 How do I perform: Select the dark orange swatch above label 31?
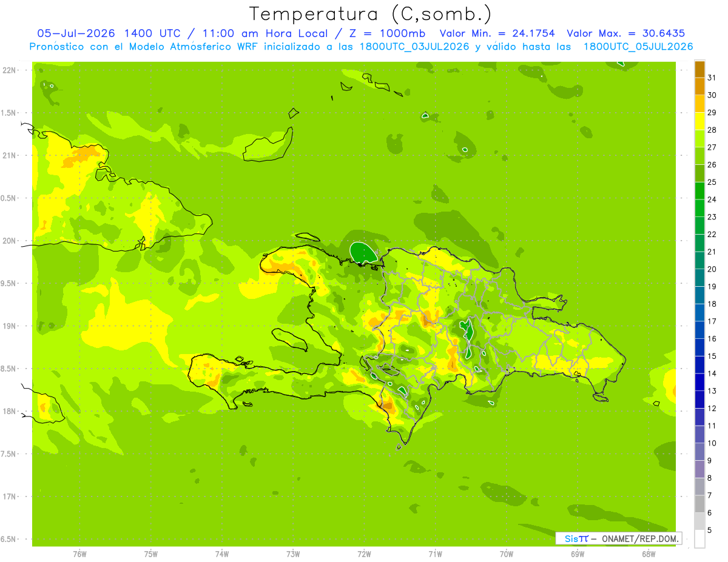699,69
